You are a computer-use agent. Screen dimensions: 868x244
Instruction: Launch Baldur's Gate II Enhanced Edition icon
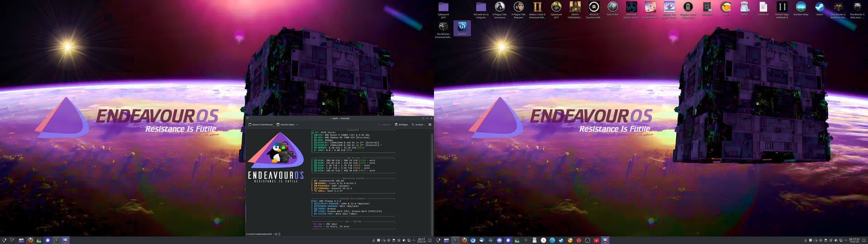click(x=538, y=9)
